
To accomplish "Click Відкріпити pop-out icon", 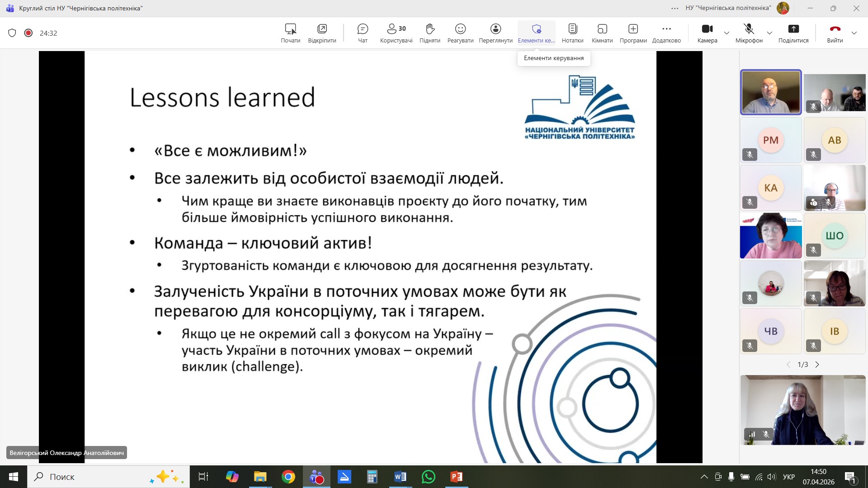I will (x=322, y=33).
